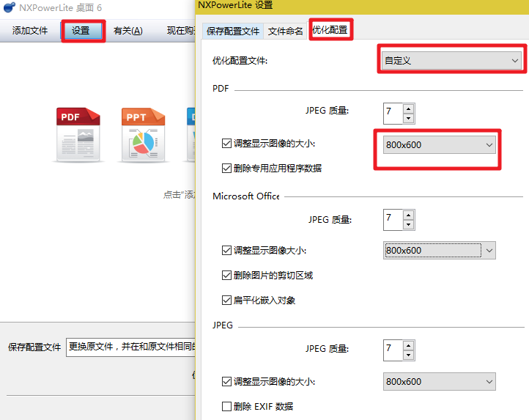Click the PDF file type icon
The image size is (529, 420).
[78, 134]
